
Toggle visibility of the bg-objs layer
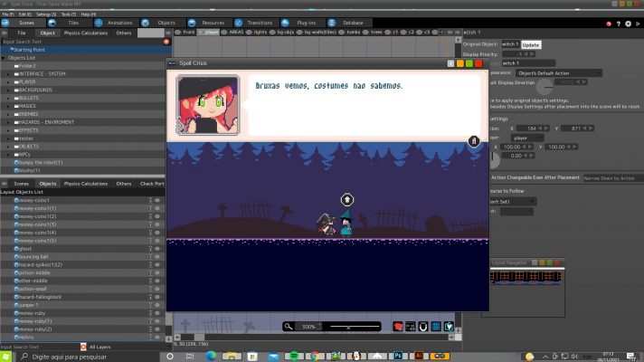(272, 32)
